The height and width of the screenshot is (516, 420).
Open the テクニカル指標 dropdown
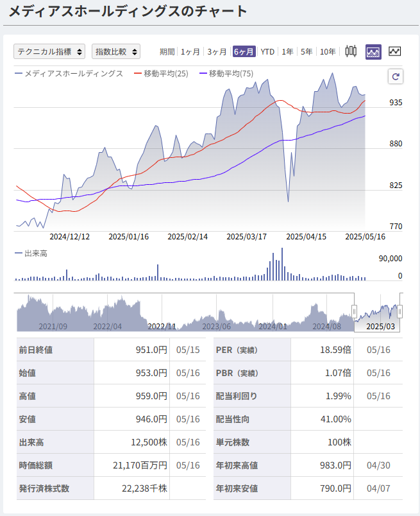point(49,51)
